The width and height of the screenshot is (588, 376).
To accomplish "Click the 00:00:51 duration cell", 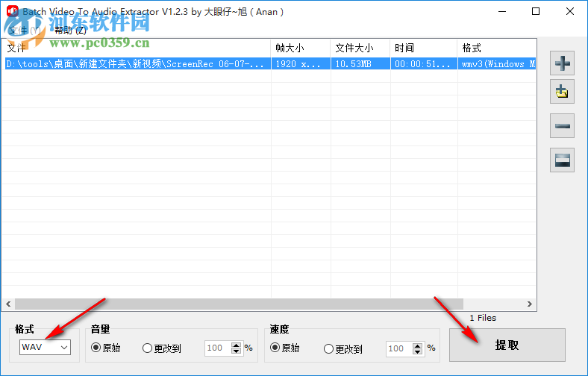I will tap(424, 63).
